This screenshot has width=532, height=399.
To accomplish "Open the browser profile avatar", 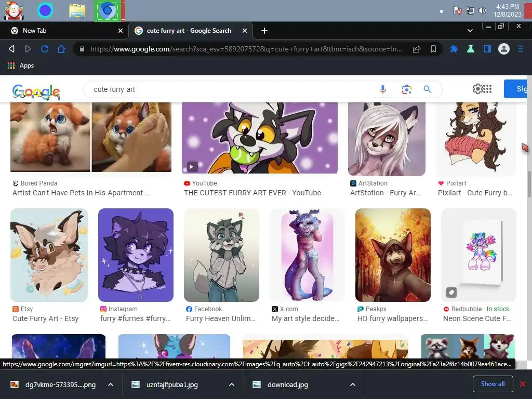I will tap(504, 49).
